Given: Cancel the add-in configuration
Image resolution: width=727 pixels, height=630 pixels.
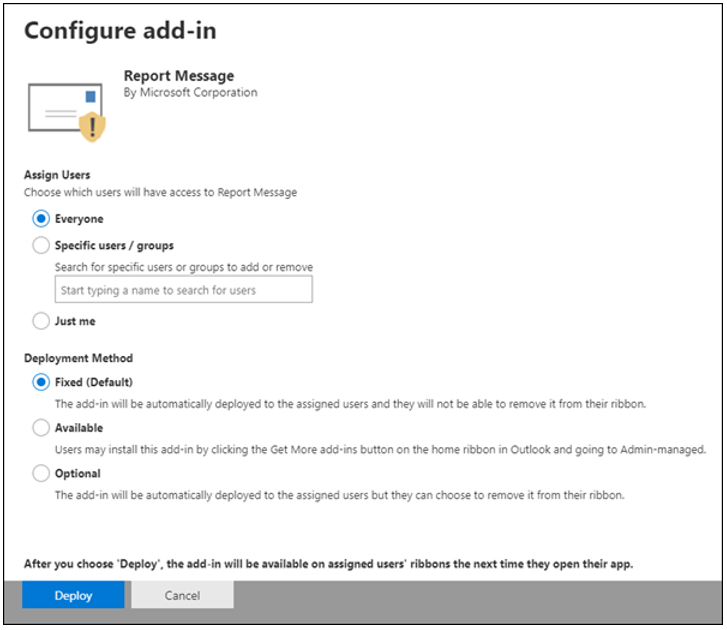Looking at the screenshot, I should pyautogui.click(x=182, y=595).
